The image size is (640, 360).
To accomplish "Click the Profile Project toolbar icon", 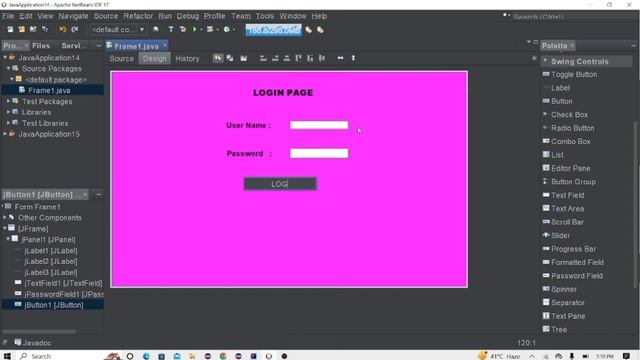I will (227, 29).
